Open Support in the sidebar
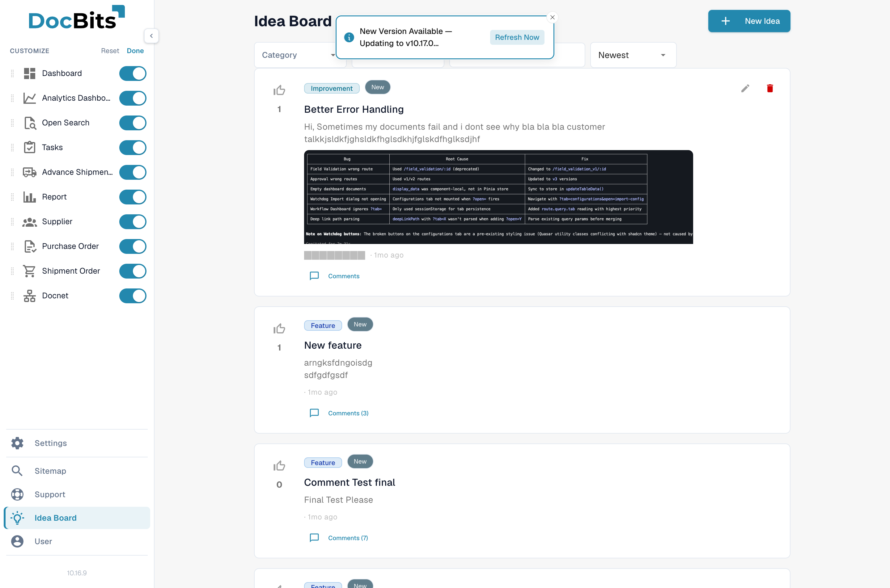This screenshot has height=588, width=890. (77, 495)
